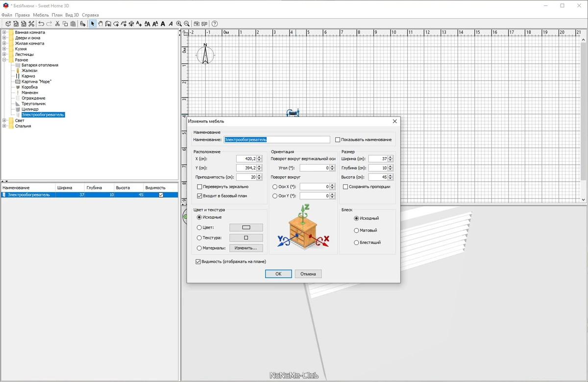588x382 pixels.
Task: Select the Исходные color radio button
Action: (x=199, y=217)
